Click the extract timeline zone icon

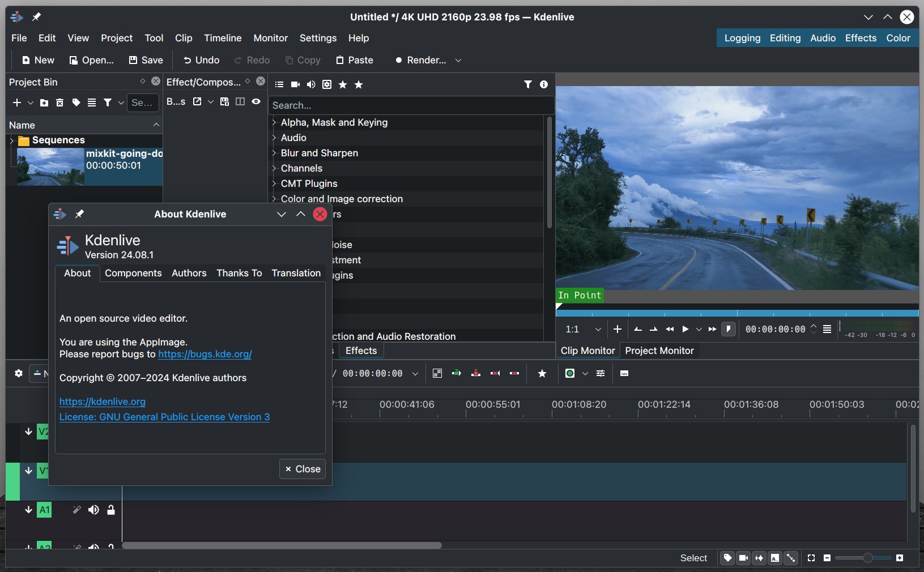495,373
